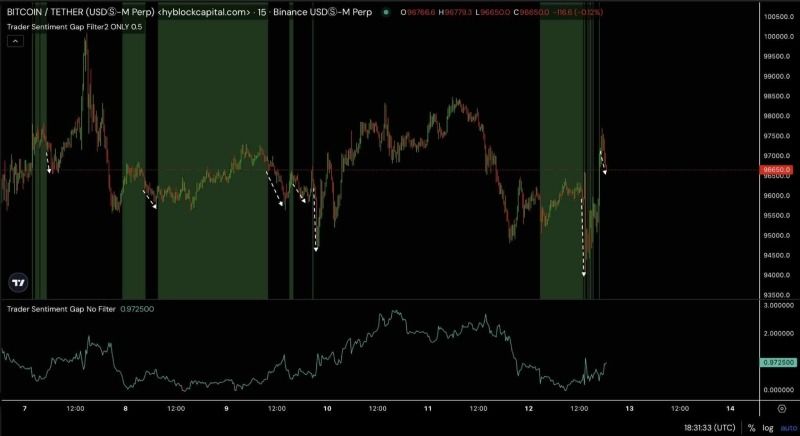Click the dashed arrow near the 94000 low
This screenshot has height=436, width=800.
pos(583,237)
